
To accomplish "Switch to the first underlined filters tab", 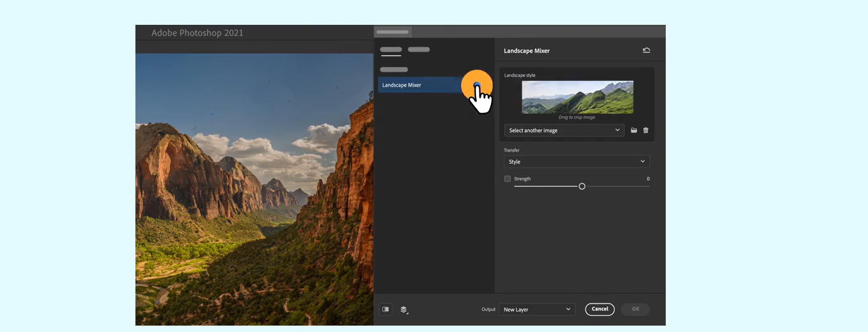I will pos(391,50).
